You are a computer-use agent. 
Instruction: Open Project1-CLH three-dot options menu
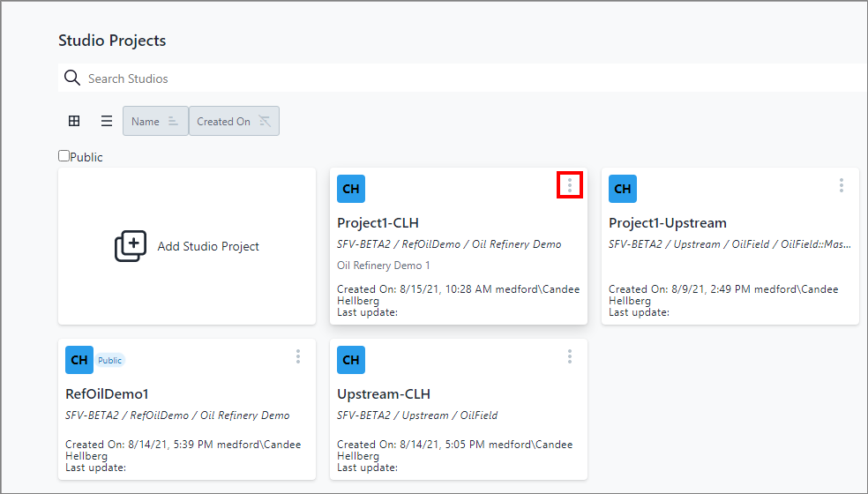tap(570, 185)
